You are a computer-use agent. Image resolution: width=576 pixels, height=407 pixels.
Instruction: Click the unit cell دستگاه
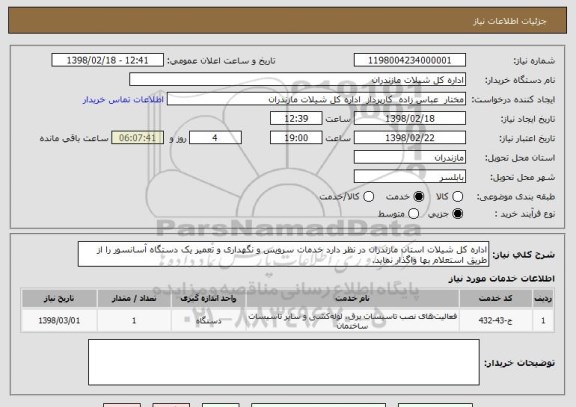tap(208, 321)
